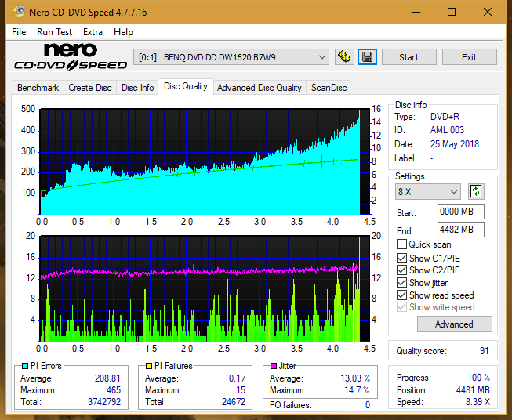The image size is (512, 420).
Task: Toggle the Quick scan checkbox
Action: 401,244
